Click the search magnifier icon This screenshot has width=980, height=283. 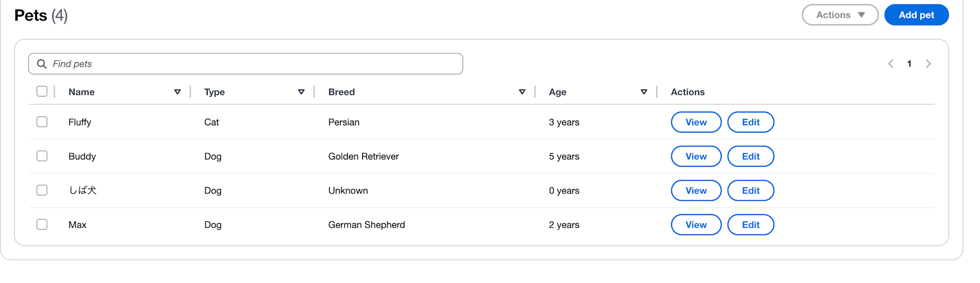(42, 64)
